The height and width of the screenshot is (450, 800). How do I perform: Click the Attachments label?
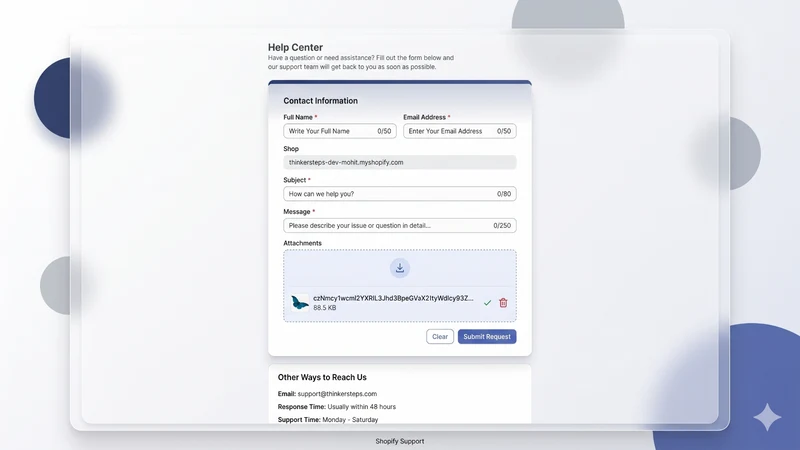tap(303, 243)
